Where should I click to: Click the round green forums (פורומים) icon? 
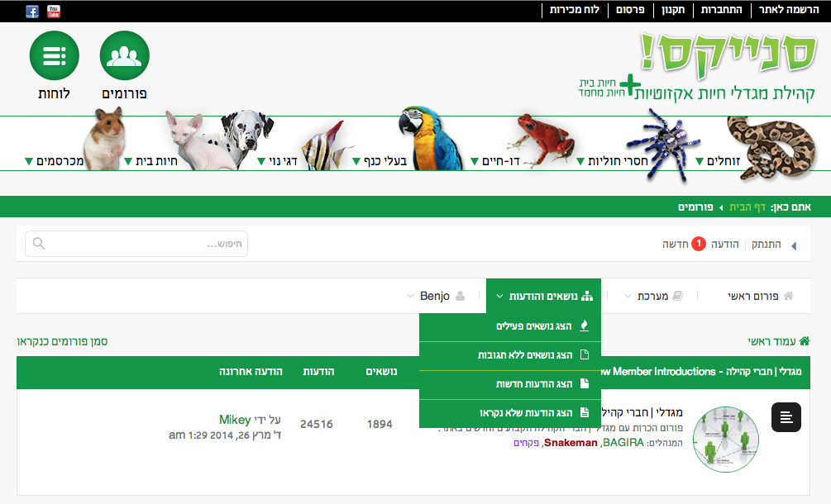(125, 55)
